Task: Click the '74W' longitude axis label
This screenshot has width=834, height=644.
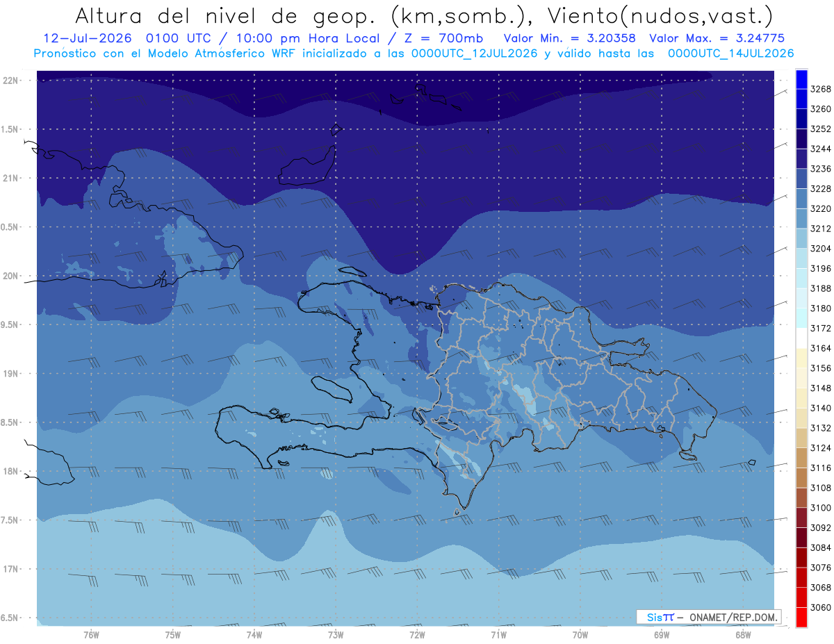Action: coord(254,634)
